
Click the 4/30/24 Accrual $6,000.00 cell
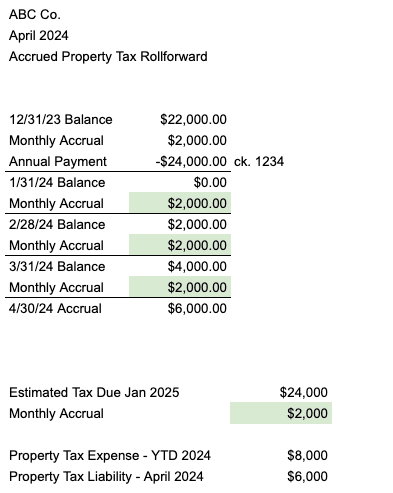[x=197, y=308]
